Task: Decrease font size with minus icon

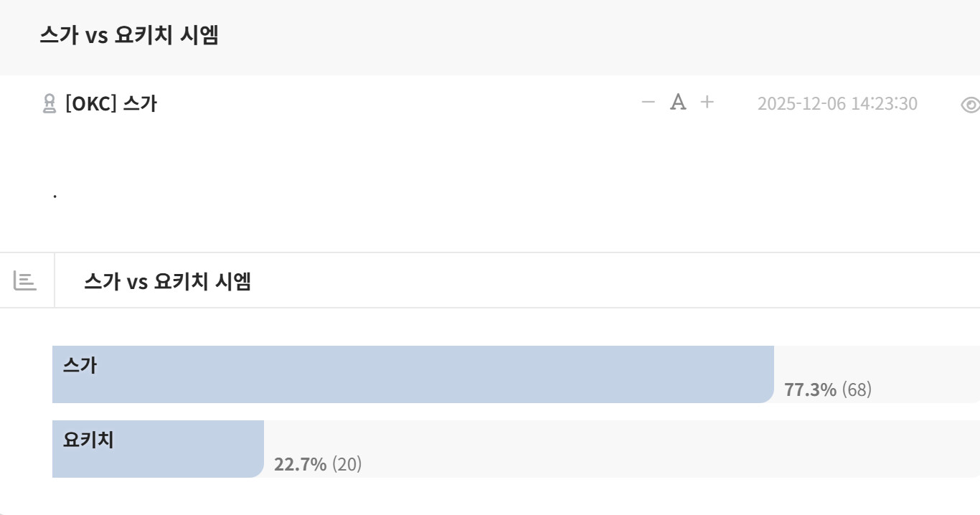Action: pos(648,103)
